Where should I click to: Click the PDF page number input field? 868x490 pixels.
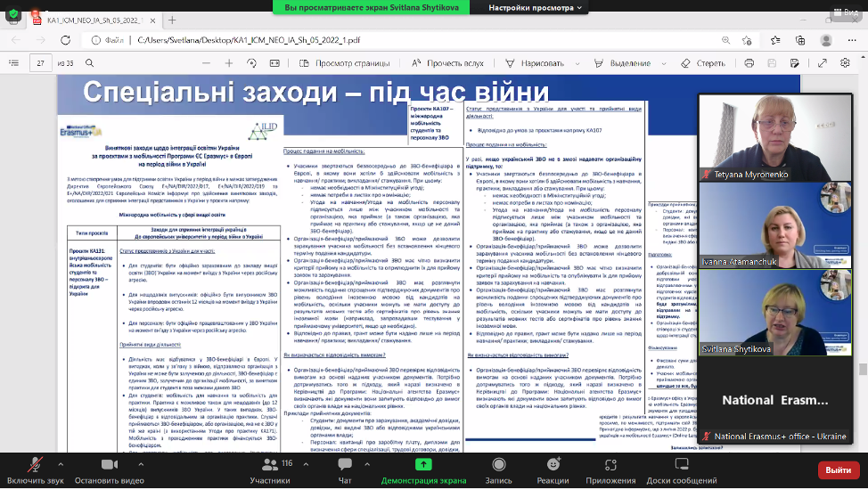[x=41, y=63]
